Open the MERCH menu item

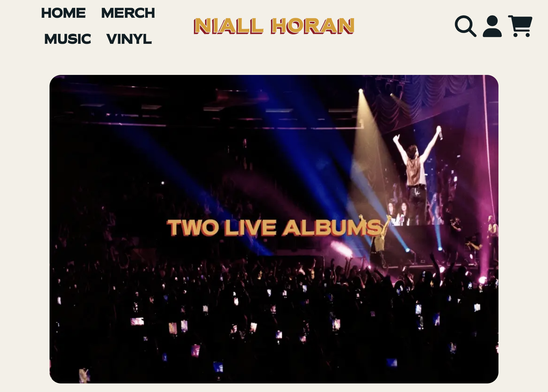(x=128, y=13)
